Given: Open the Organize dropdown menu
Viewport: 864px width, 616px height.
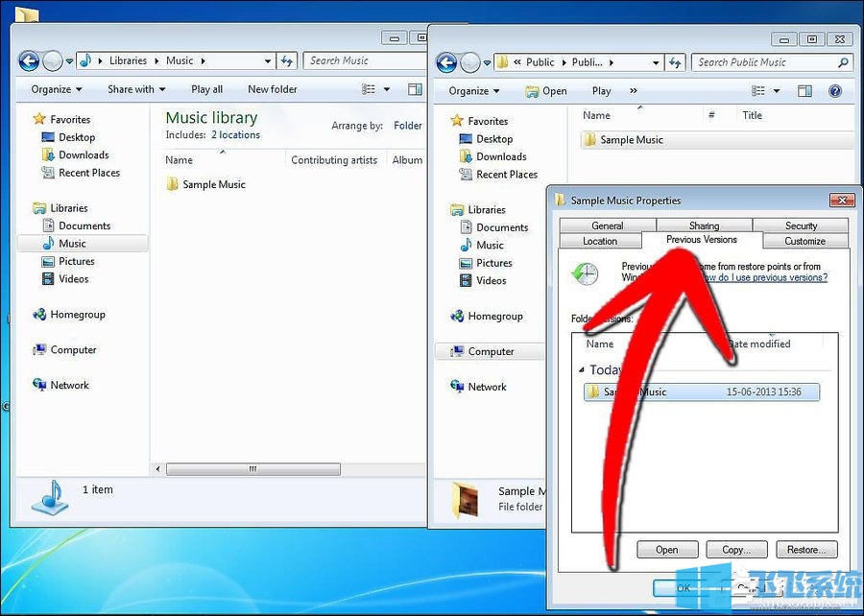Looking at the screenshot, I should pyautogui.click(x=470, y=90).
